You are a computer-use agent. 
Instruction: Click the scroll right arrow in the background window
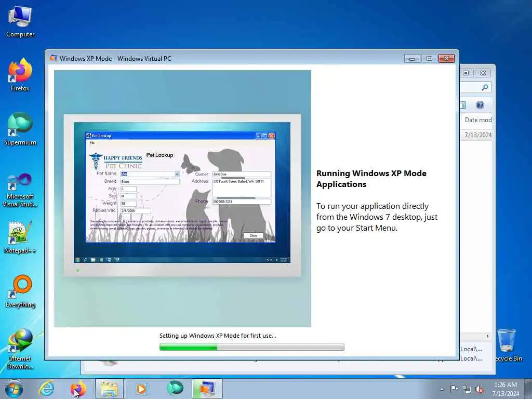click(x=487, y=336)
